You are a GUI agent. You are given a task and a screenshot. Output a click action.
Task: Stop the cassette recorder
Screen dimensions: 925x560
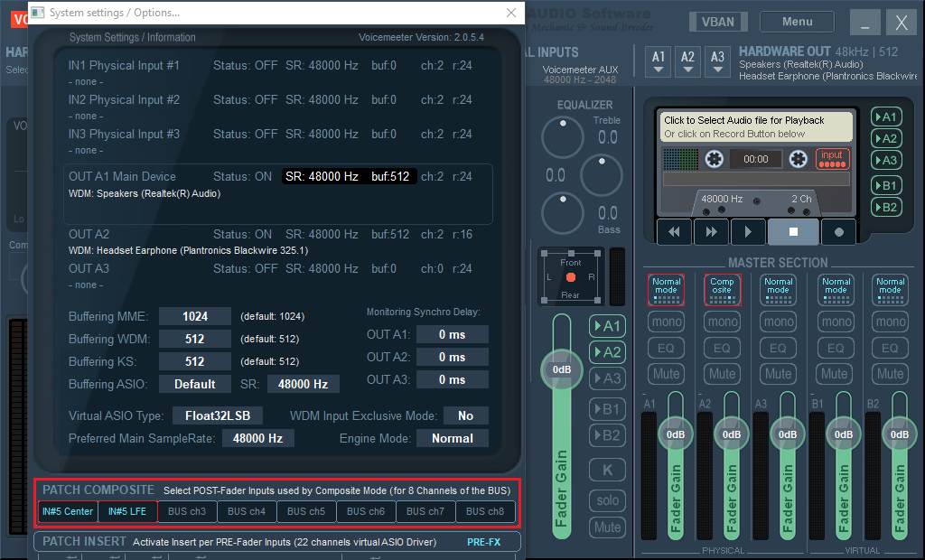pos(793,232)
